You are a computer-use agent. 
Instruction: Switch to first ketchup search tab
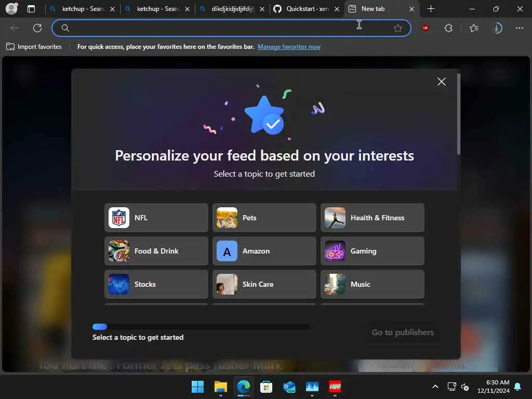coord(82,9)
